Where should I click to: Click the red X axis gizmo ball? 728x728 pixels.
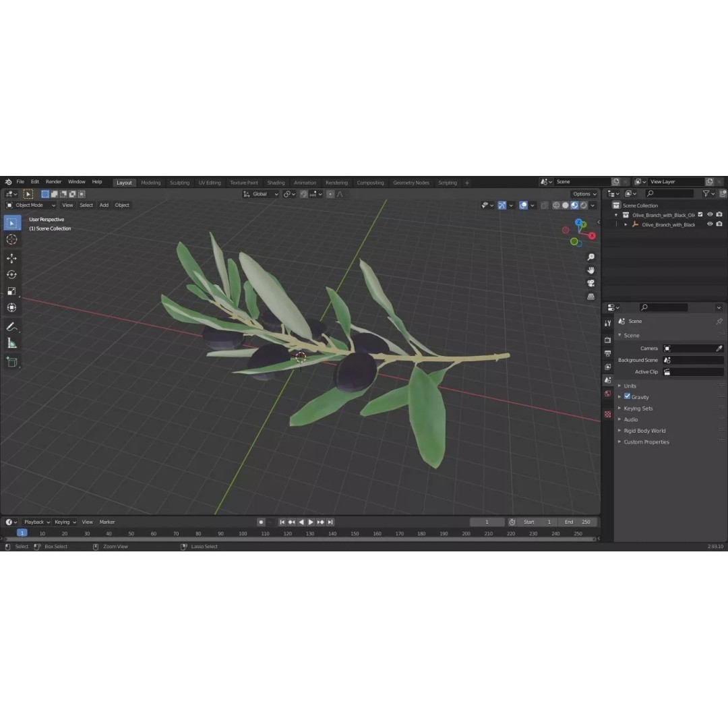[x=592, y=236]
